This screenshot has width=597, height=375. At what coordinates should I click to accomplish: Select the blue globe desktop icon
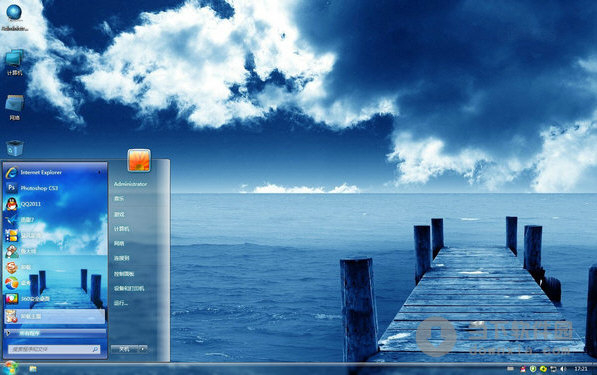[14, 17]
